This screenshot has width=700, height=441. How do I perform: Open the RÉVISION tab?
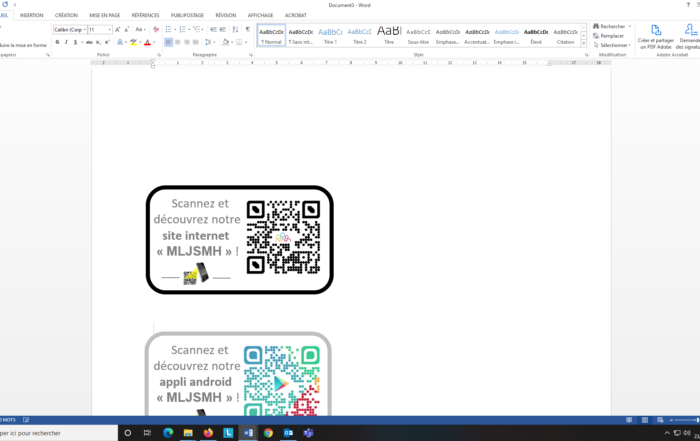pos(226,15)
